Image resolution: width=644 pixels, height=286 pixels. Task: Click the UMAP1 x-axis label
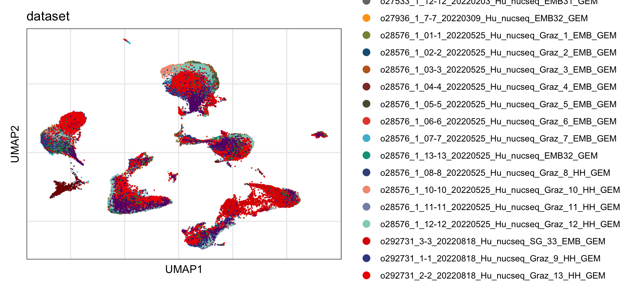(184, 269)
